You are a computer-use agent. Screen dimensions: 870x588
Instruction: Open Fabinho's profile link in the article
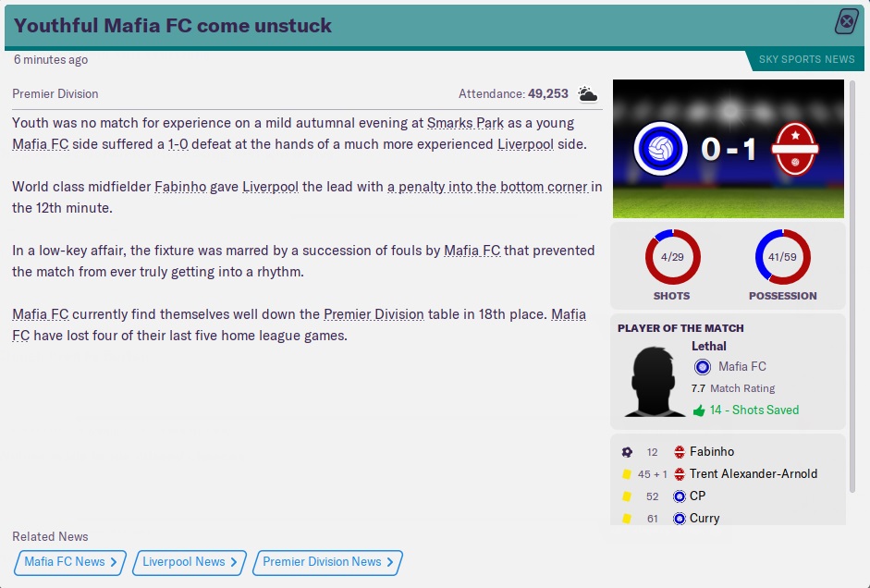180,187
